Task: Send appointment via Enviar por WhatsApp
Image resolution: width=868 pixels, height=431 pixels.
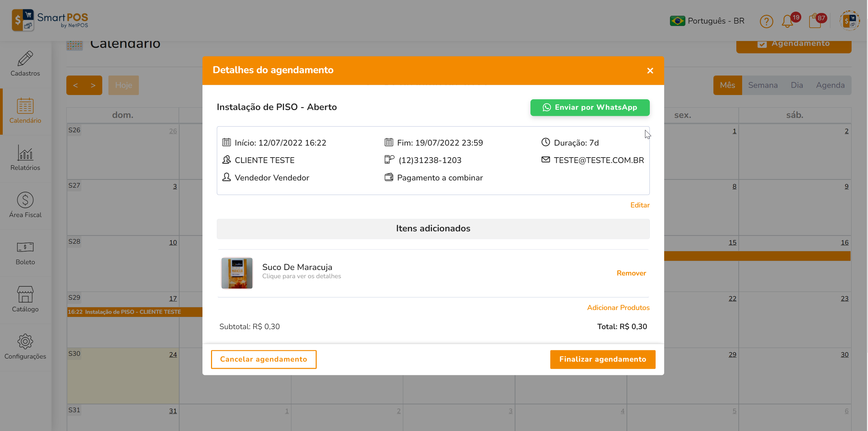Action: pyautogui.click(x=590, y=107)
